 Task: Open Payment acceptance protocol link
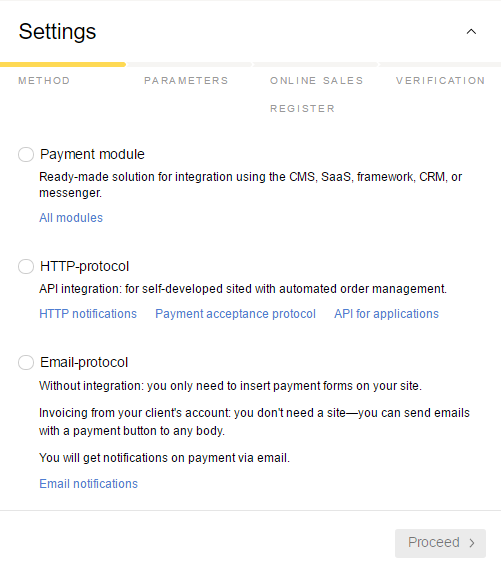(235, 314)
